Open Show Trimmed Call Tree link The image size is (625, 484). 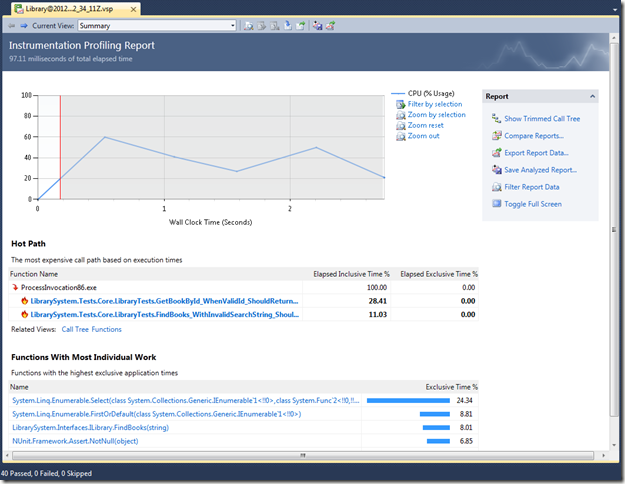(542, 119)
